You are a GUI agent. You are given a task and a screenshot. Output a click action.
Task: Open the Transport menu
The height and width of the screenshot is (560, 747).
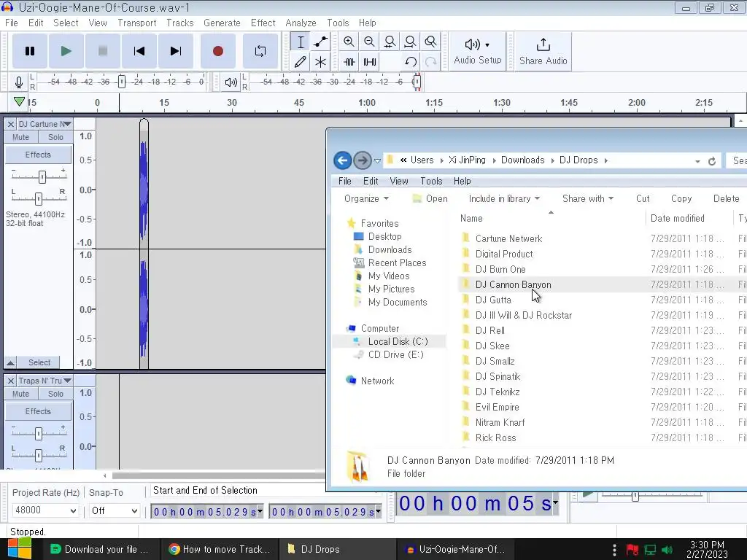(x=136, y=23)
